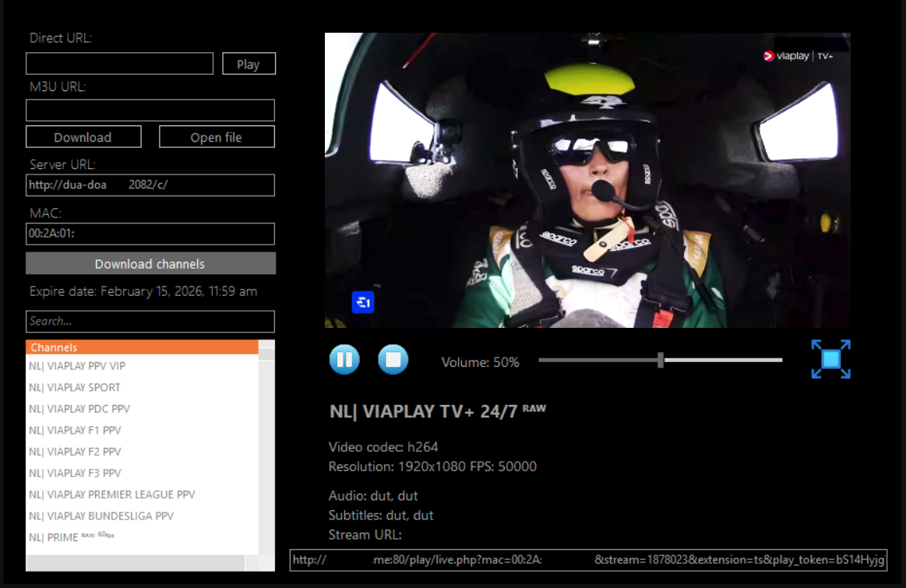
Task: Click the blue overlay icon on video
Action: [363, 302]
